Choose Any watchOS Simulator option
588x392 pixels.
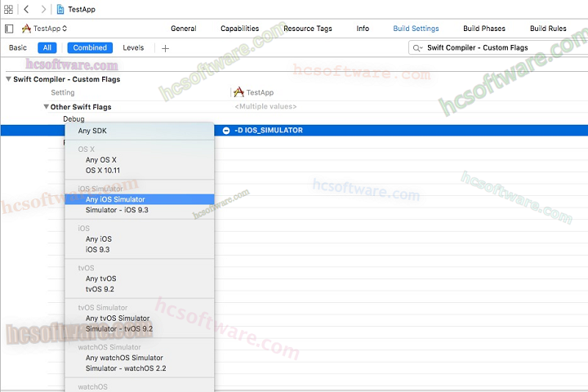click(140, 358)
